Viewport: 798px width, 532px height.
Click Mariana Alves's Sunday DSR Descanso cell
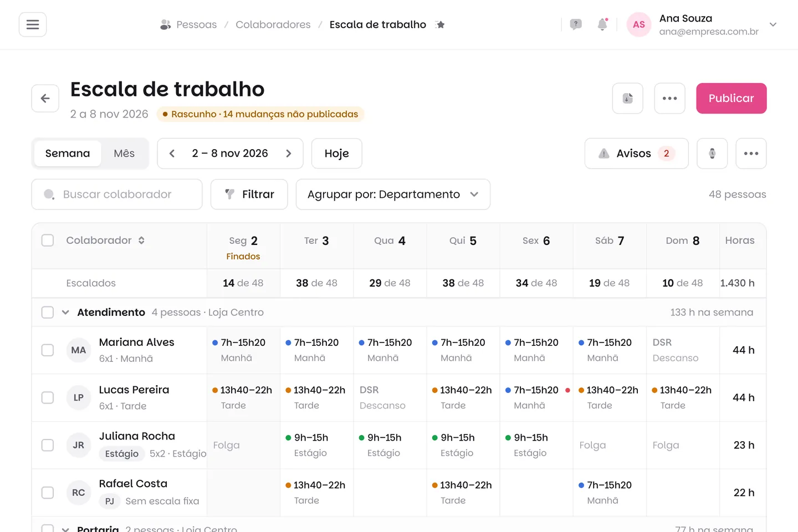coord(683,350)
